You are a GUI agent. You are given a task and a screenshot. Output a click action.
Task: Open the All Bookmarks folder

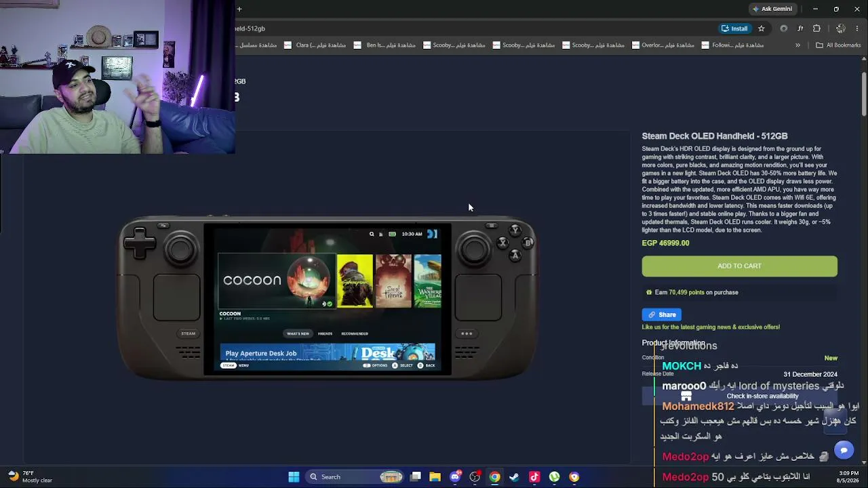click(838, 45)
